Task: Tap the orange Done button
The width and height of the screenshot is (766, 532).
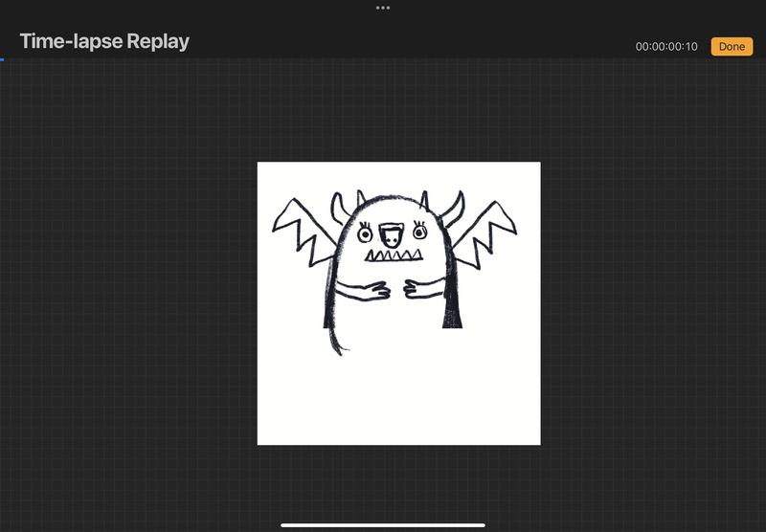Action: [x=732, y=47]
